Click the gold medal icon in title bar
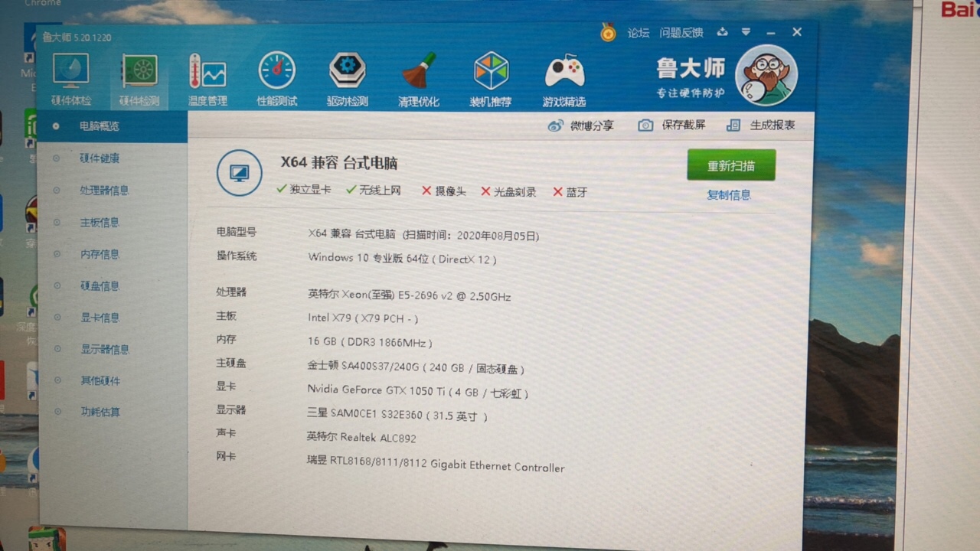The width and height of the screenshot is (980, 551). pos(608,32)
